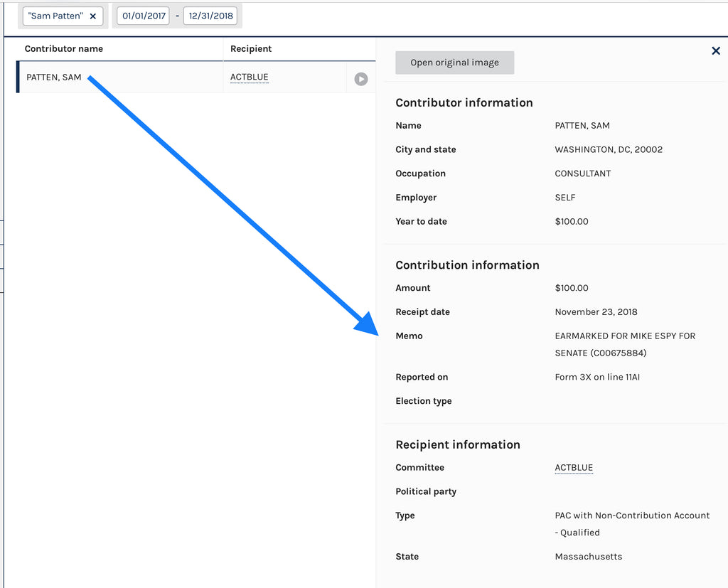Open the original image
728x588 pixels.
pos(454,63)
